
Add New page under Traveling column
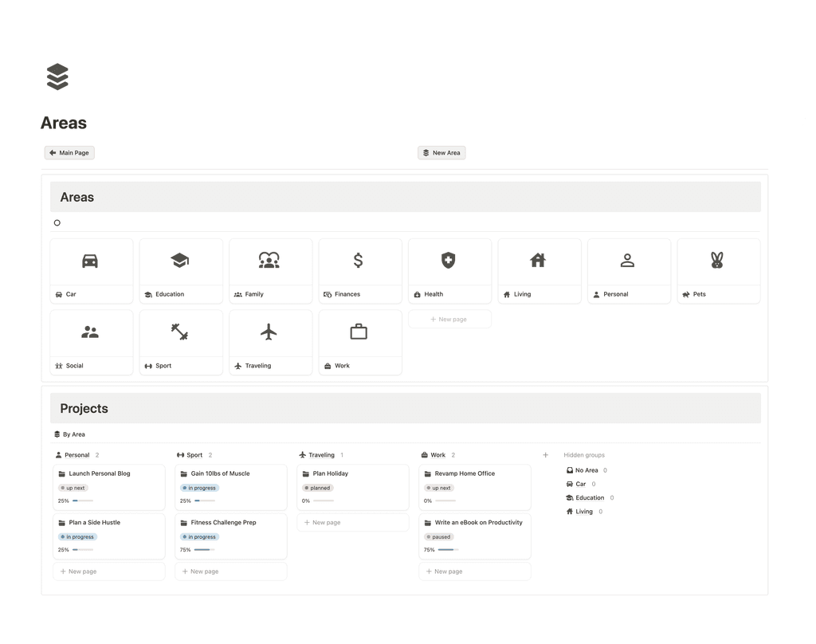(x=353, y=522)
